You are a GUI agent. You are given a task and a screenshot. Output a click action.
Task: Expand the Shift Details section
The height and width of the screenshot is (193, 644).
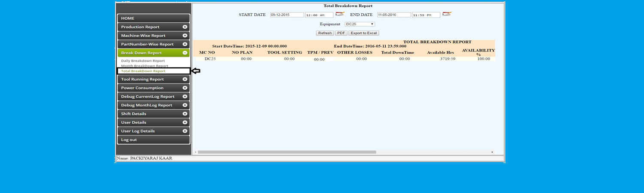pyautogui.click(x=154, y=114)
